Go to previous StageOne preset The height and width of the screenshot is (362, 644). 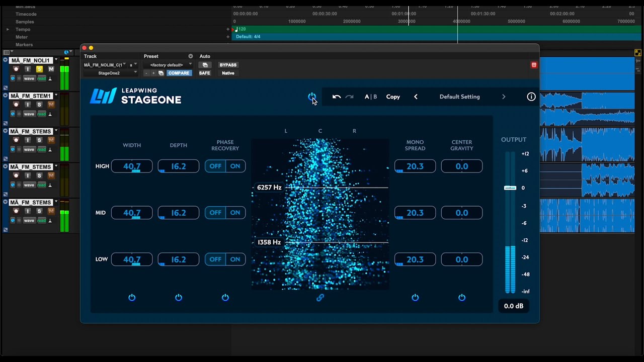[x=416, y=97]
